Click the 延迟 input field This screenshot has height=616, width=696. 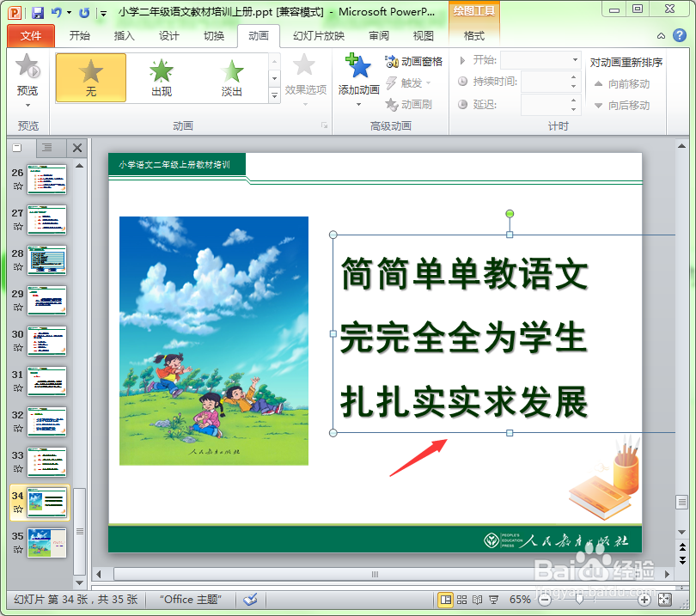(545, 105)
